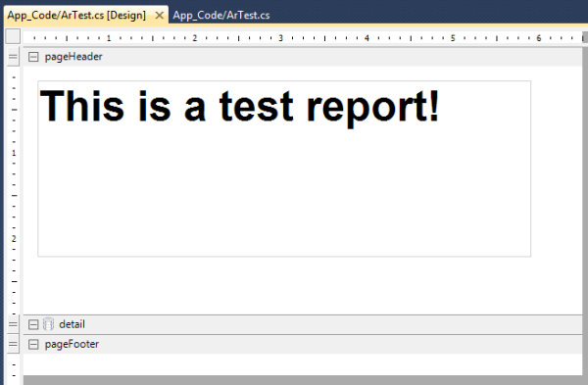This screenshot has width=588, height=385.
Task: Click the detail section database icon
Action: [48, 324]
